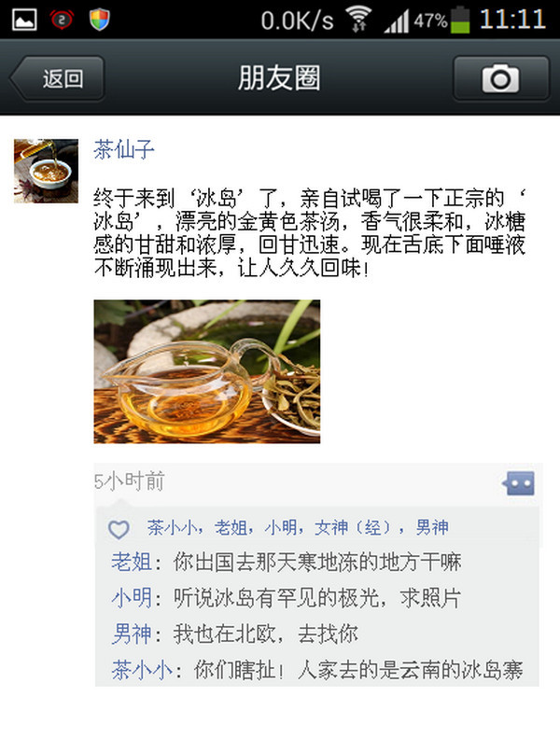Tap the Wi-Fi status icon

click(359, 21)
